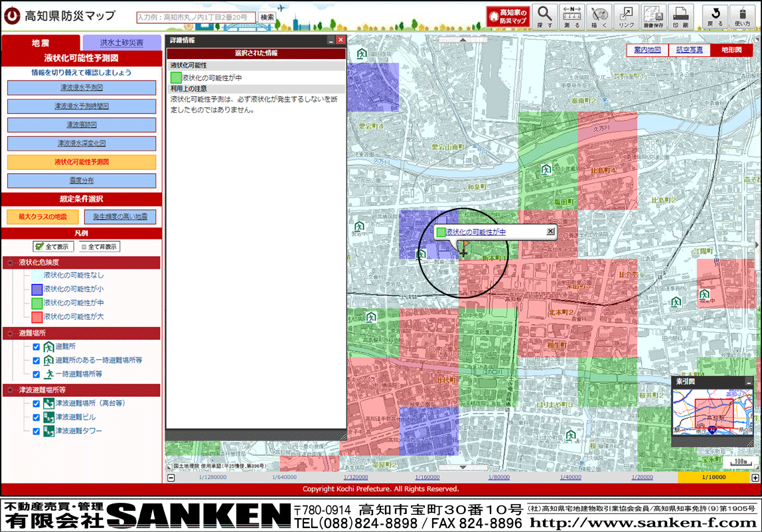Image resolution: width=762 pixels, height=532 pixels.
Task: Save map image with 画像保存
Action: pyautogui.click(x=654, y=16)
